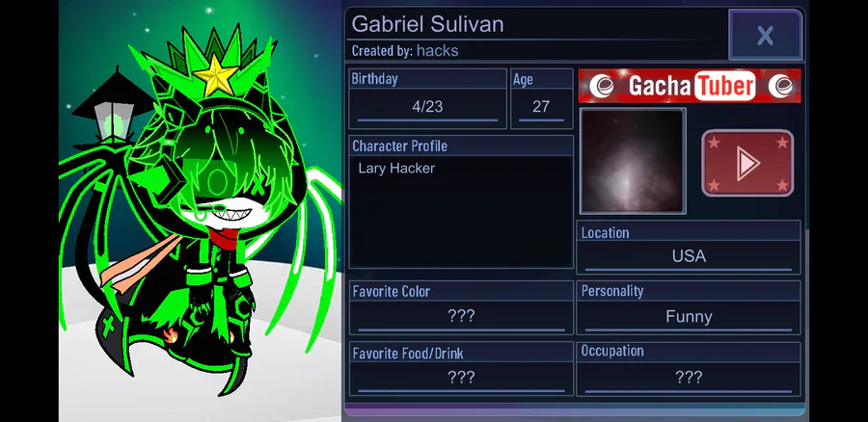Click the right planet icon on GachaTuber banner
868x422 pixels.
point(781,87)
